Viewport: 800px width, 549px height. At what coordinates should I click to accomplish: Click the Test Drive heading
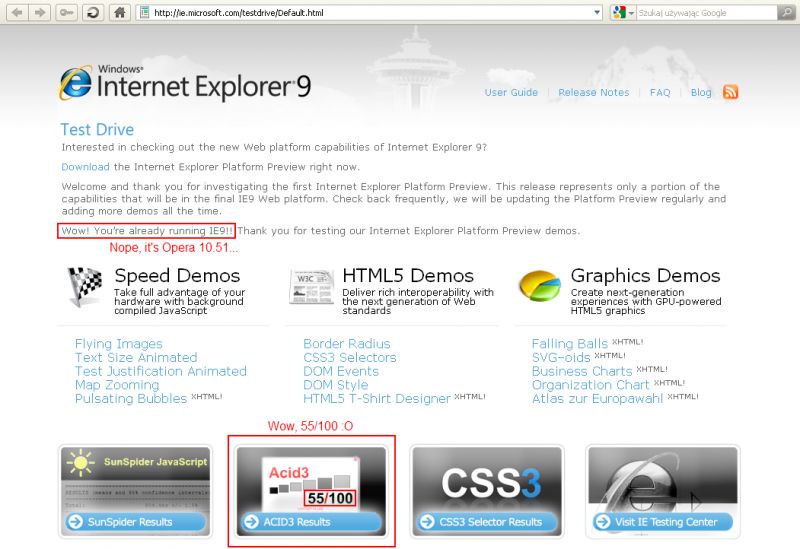coord(97,130)
